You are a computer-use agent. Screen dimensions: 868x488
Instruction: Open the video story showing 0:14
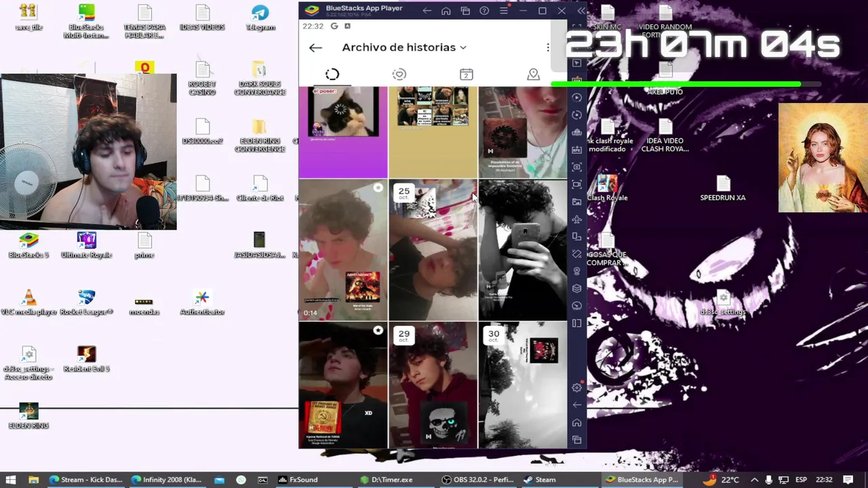(x=343, y=250)
